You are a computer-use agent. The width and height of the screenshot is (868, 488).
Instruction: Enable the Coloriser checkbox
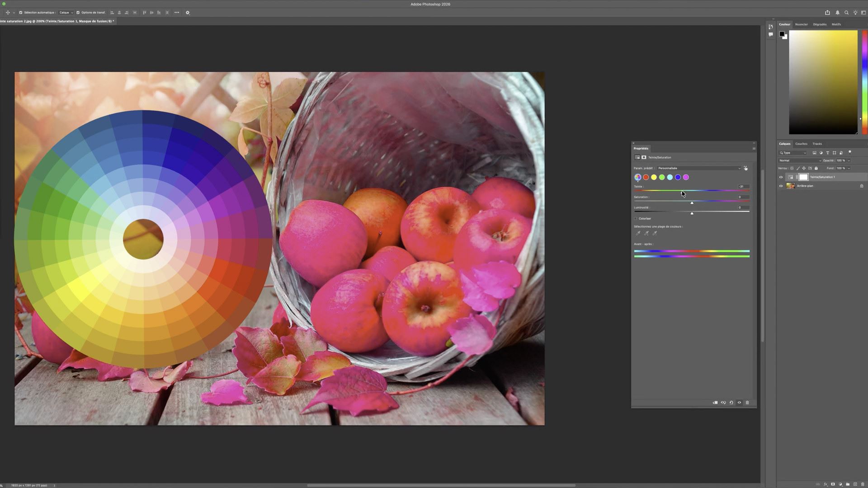(636, 219)
